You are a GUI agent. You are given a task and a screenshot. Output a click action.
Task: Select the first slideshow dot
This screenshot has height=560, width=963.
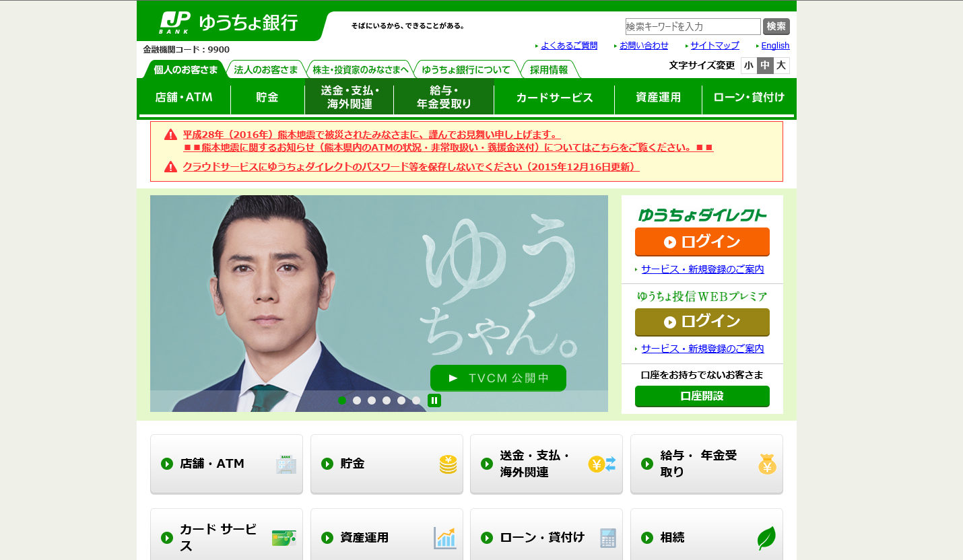(x=342, y=400)
